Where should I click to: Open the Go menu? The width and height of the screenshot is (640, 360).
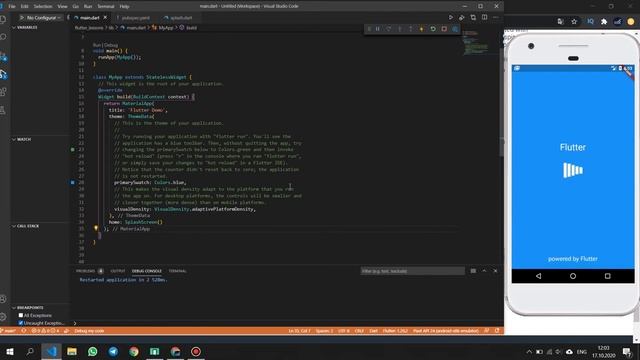(76, 7)
